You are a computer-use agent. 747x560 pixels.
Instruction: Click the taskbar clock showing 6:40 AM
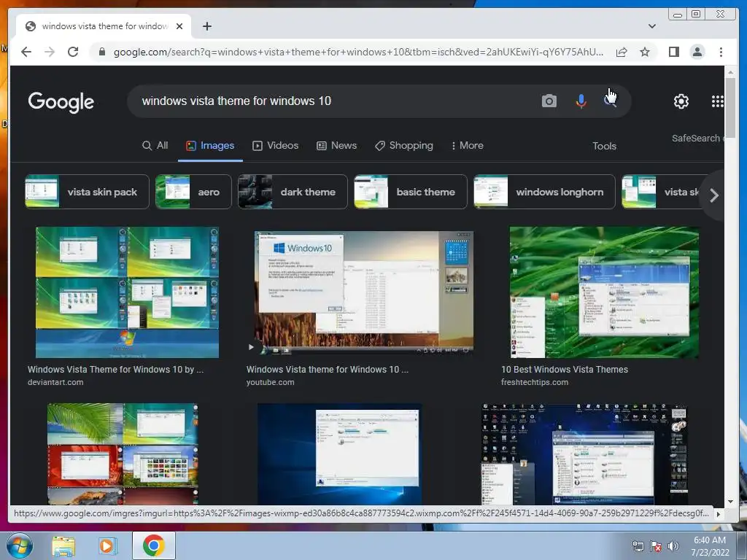pyautogui.click(x=710, y=546)
